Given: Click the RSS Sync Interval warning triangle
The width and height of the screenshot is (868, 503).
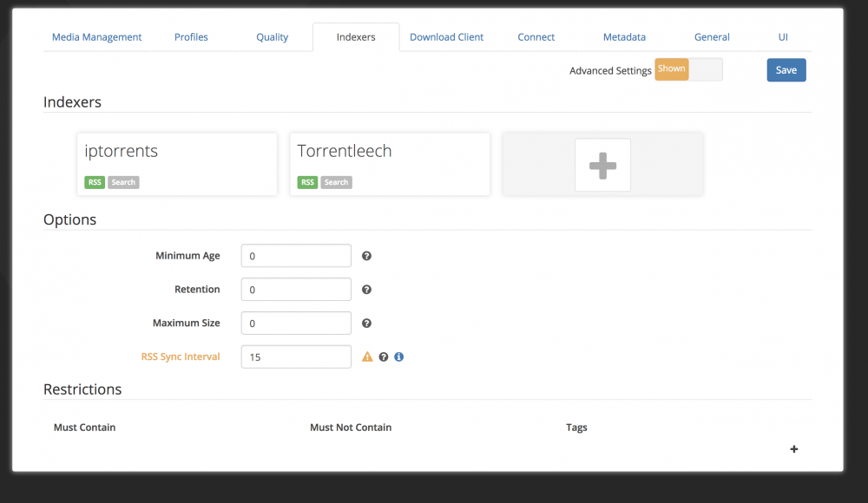Looking at the screenshot, I should (x=367, y=357).
